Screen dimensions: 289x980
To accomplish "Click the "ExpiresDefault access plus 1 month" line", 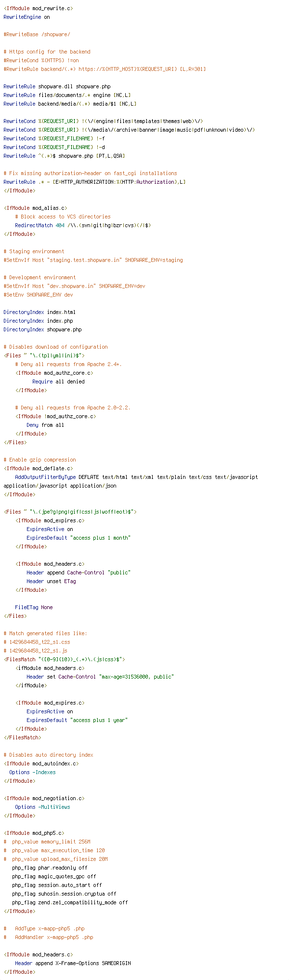I will pos(79,538).
